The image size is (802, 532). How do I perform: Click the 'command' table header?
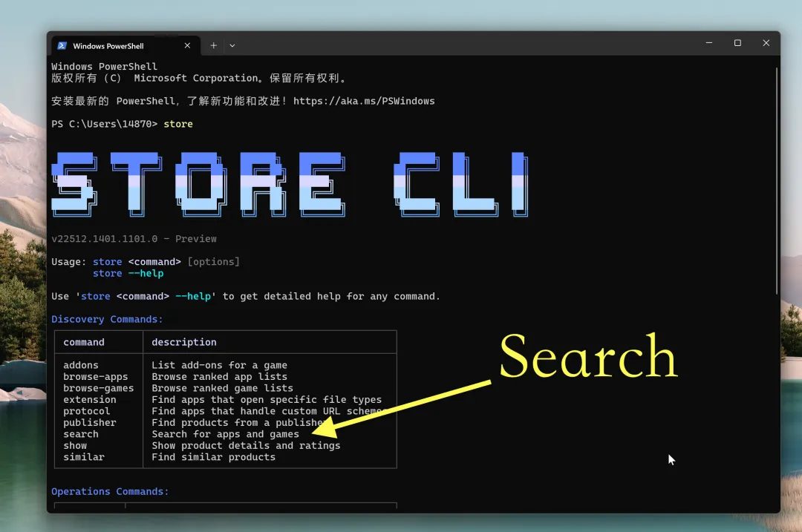point(84,342)
